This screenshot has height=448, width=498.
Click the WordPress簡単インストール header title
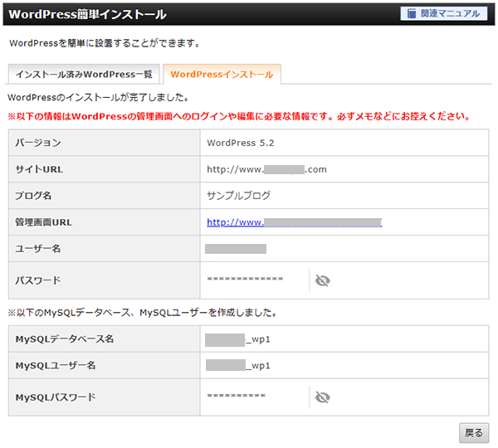click(87, 14)
